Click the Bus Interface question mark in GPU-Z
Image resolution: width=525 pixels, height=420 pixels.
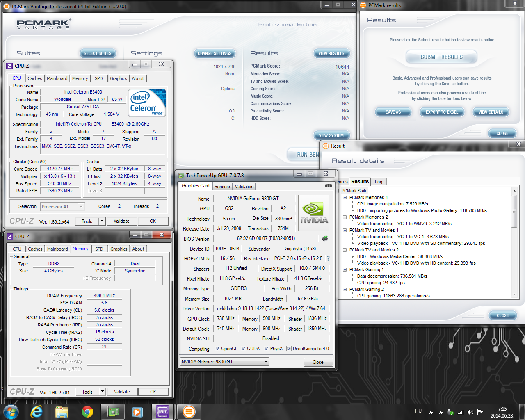(x=328, y=258)
